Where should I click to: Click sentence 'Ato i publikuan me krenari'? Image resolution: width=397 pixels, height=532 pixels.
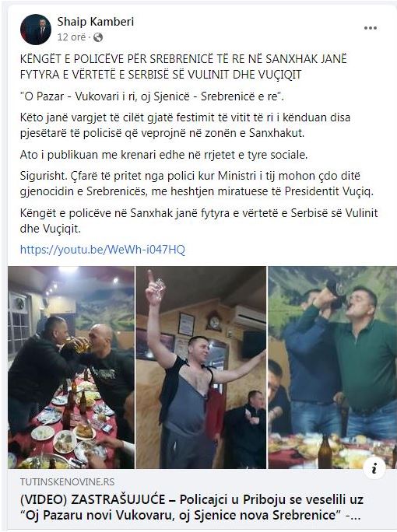pos(163,155)
